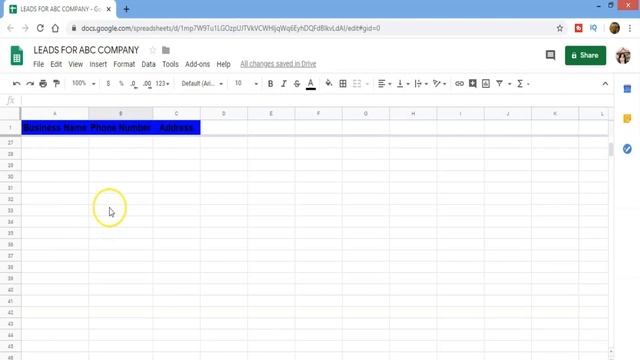
Task: Open zoom level dropdown
Action: pos(83,84)
